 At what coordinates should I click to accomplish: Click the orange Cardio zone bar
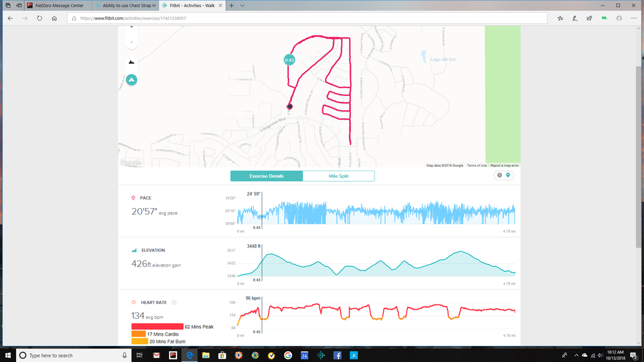click(139, 334)
